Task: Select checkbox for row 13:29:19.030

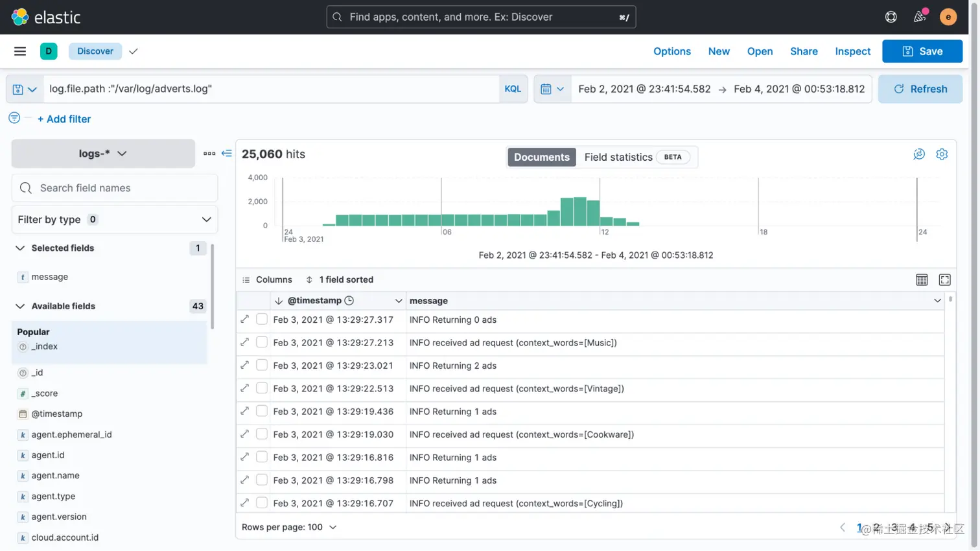Action: pyautogui.click(x=262, y=434)
